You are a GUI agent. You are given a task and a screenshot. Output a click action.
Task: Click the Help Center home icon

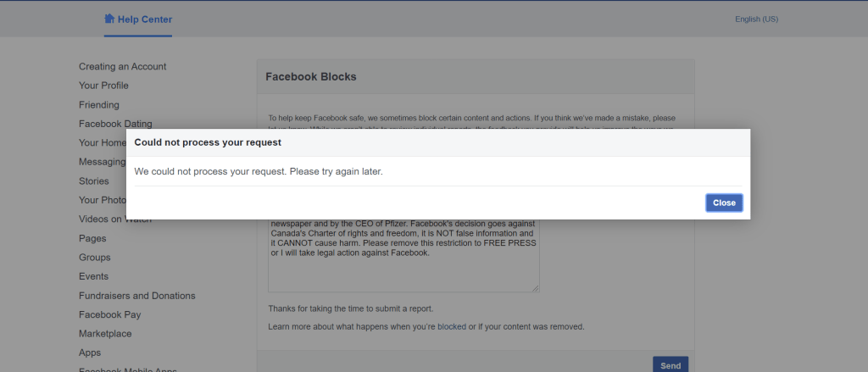(109, 19)
